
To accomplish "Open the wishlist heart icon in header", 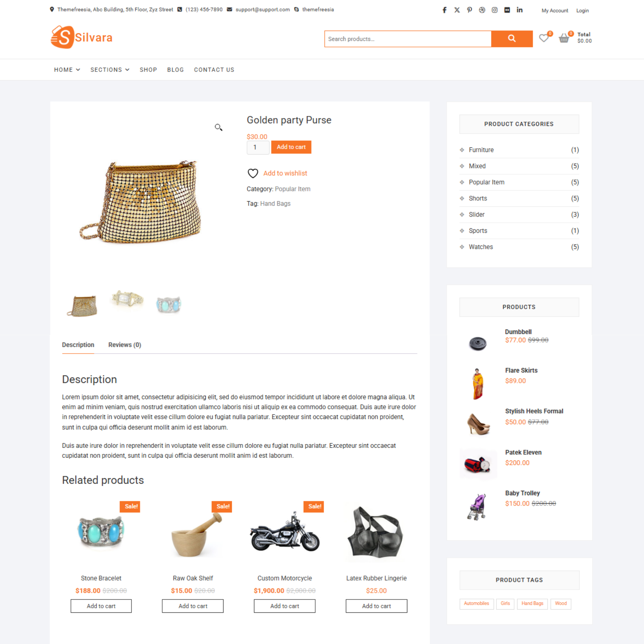I will 544,38.
